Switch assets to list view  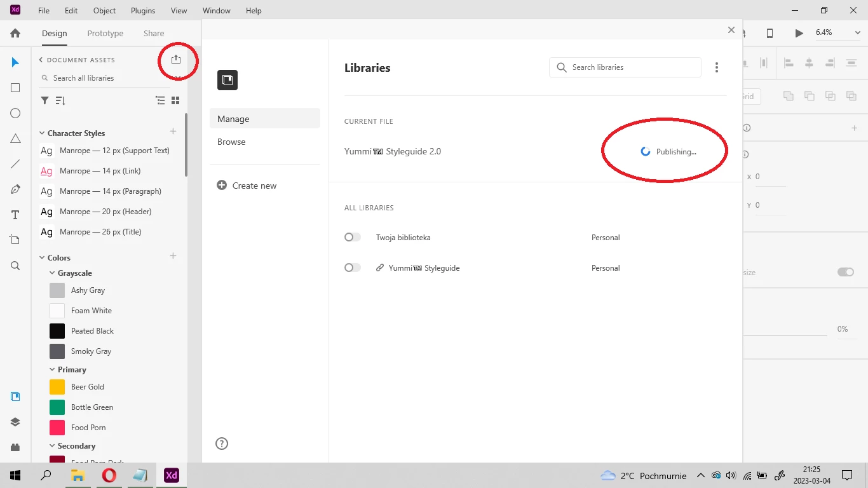click(160, 100)
